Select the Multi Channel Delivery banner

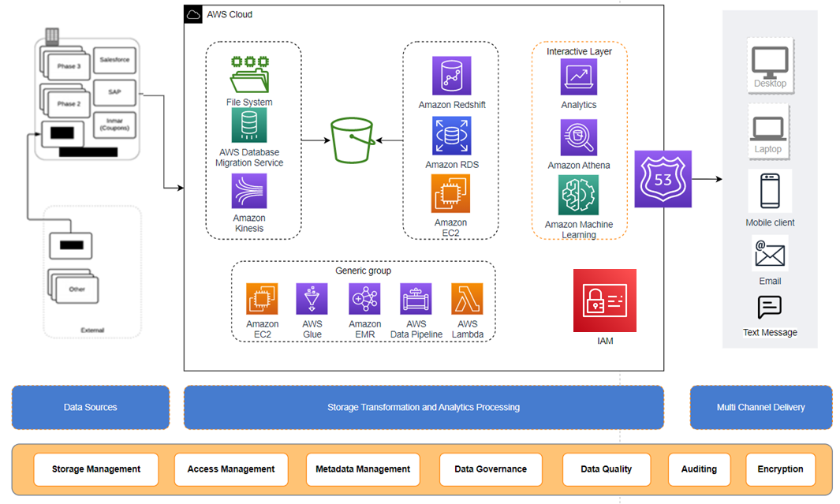[x=760, y=407]
